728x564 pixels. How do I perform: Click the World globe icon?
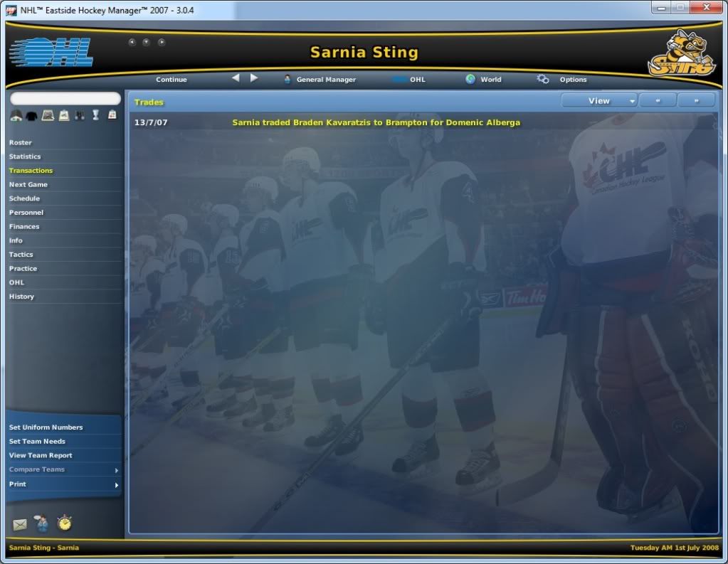click(470, 80)
